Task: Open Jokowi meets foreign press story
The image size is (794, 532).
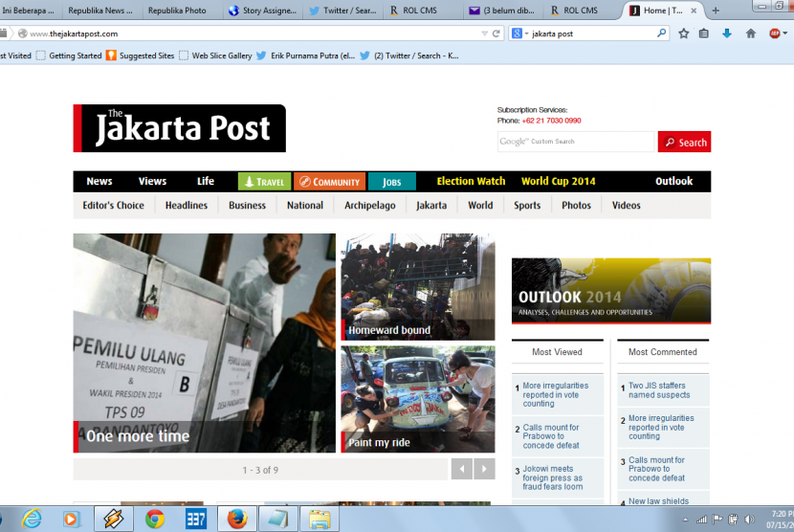Action: pyautogui.click(x=553, y=477)
